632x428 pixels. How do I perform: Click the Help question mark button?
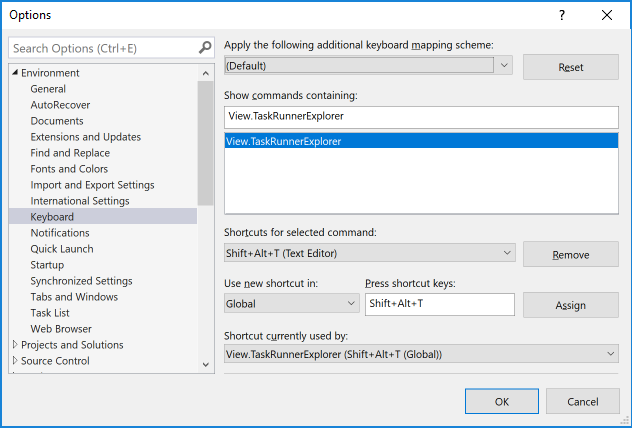(562, 15)
